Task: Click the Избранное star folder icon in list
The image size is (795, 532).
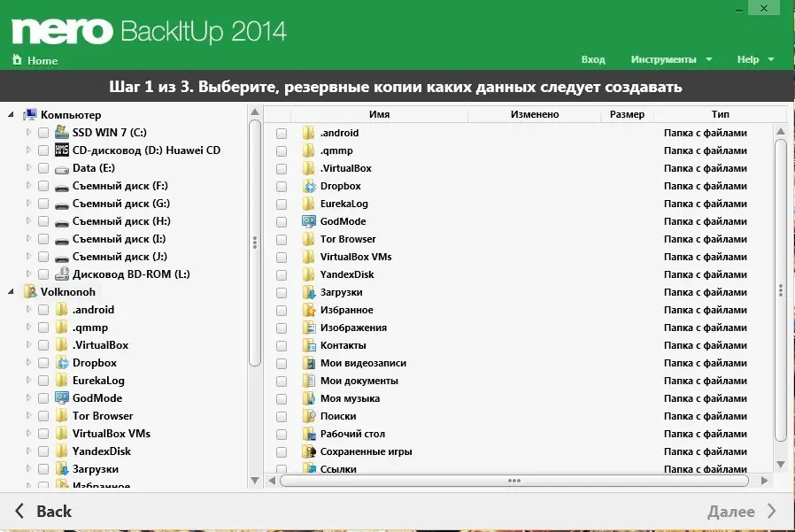Action: point(309,310)
